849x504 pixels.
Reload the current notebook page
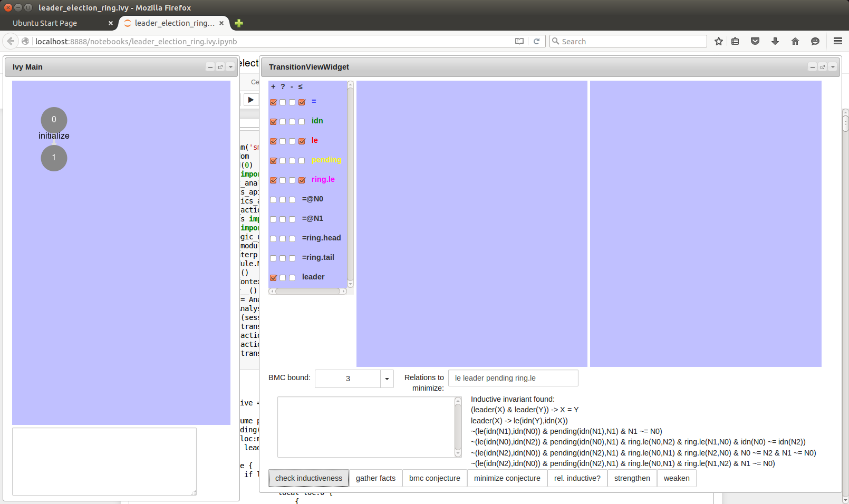[x=536, y=41]
